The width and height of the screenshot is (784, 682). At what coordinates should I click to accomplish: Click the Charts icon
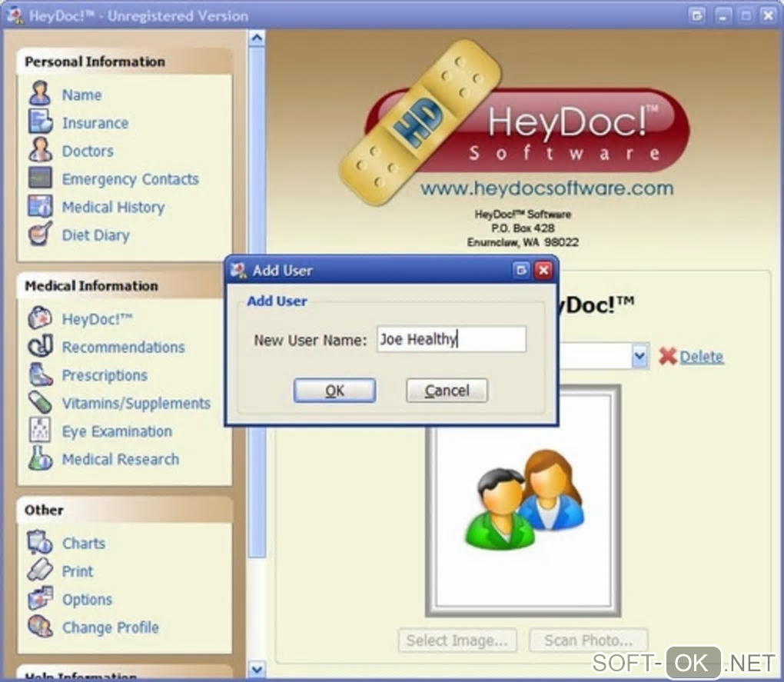(40, 542)
